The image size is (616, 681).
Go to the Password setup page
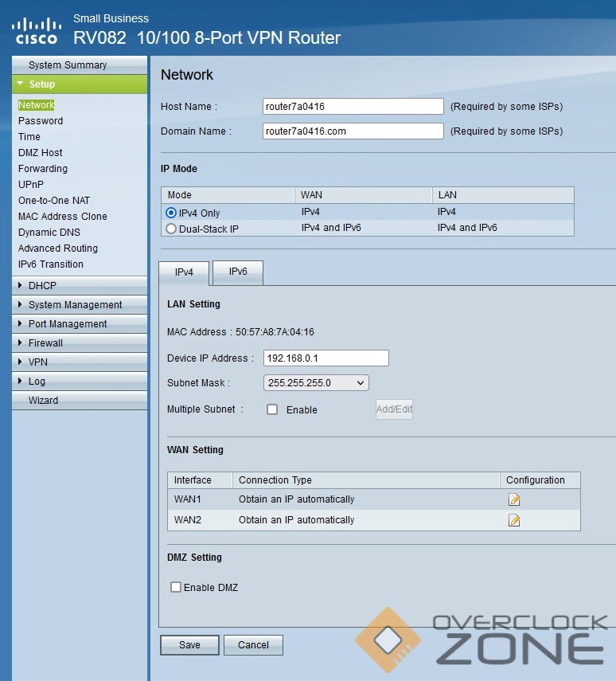(x=41, y=121)
